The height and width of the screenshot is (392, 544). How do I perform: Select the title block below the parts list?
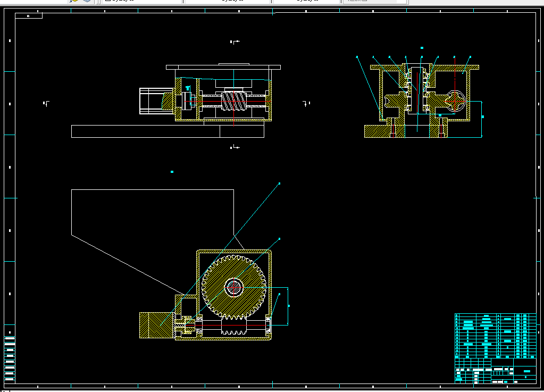point(496,371)
